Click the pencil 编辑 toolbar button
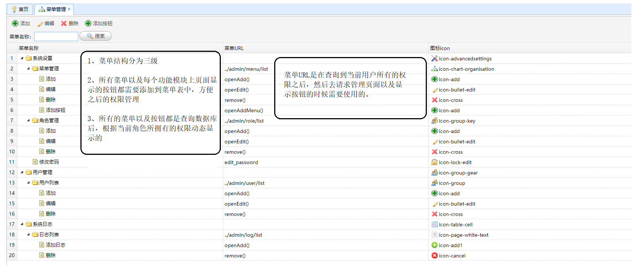This screenshot has width=644, height=273. pyautogui.click(x=46, y=23)
